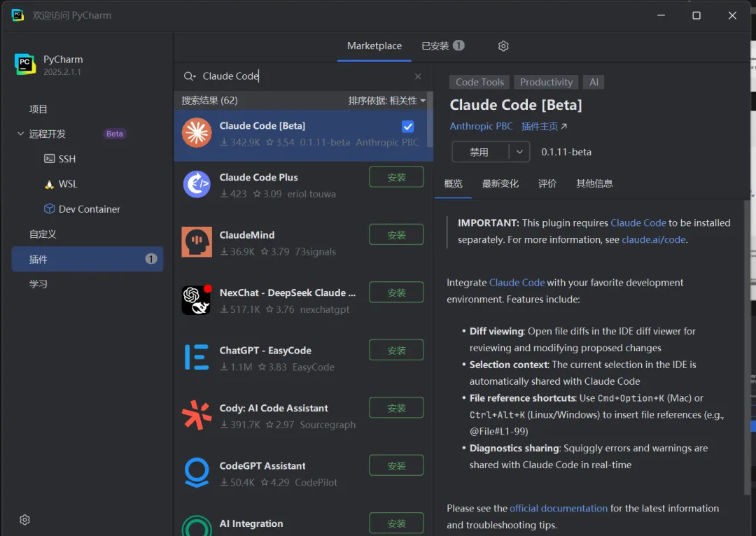The width and height of the screenshot is (756, 536).
Task: Select the 最新变化 tab
Action: (x=500, y=183)
